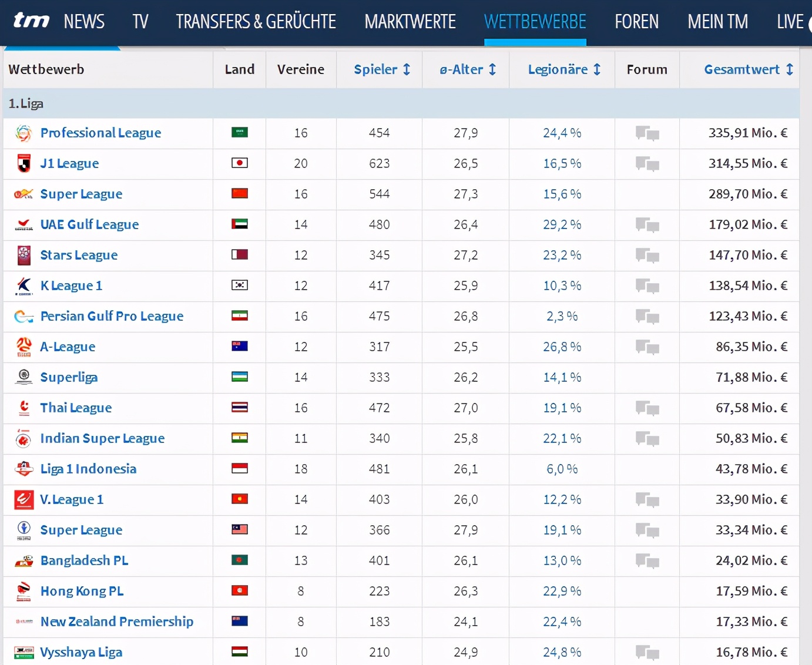Open the forum for A-League
The height and width of the screenshot is (665, 812).
[647, 347]
